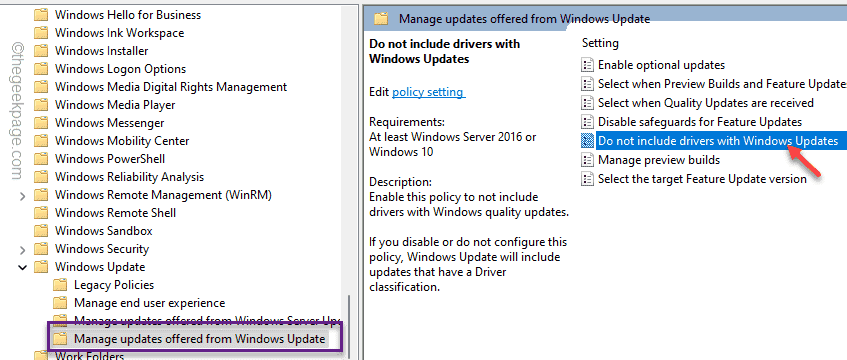The height and width of the screenshot is (360, 847).
Task: Expand the Windows Remote Management (WinRM) node
Action: (x=22, y=195)
